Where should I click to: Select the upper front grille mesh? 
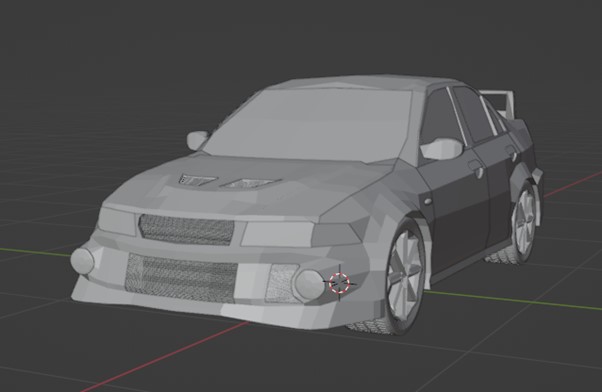point(187,229)
